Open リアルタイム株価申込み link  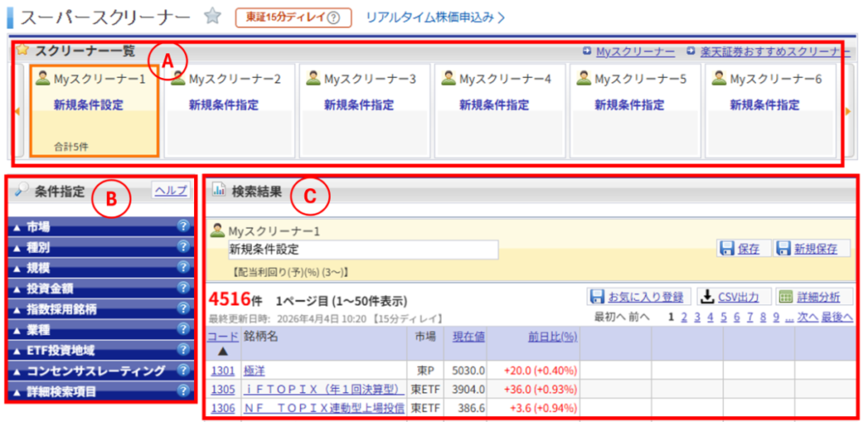435,17
